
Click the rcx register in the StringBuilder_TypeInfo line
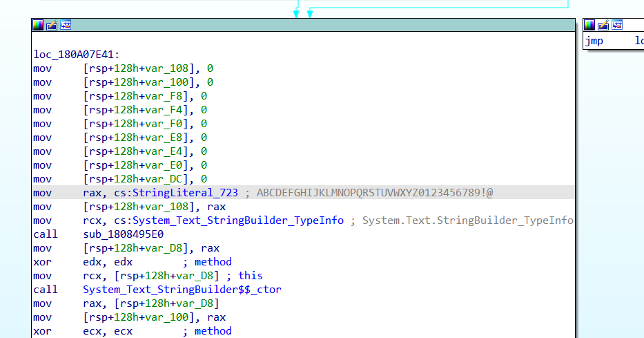[x=92, y=220]
